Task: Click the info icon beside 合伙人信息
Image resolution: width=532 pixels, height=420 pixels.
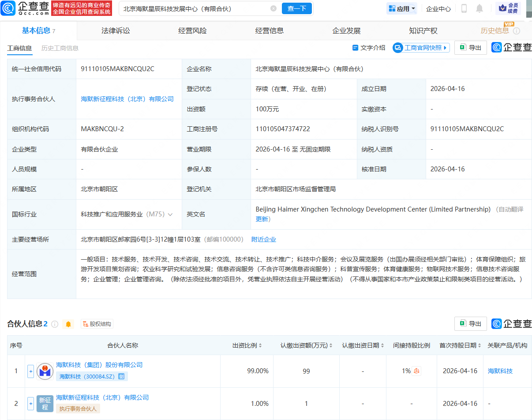Action: (54, 324)
